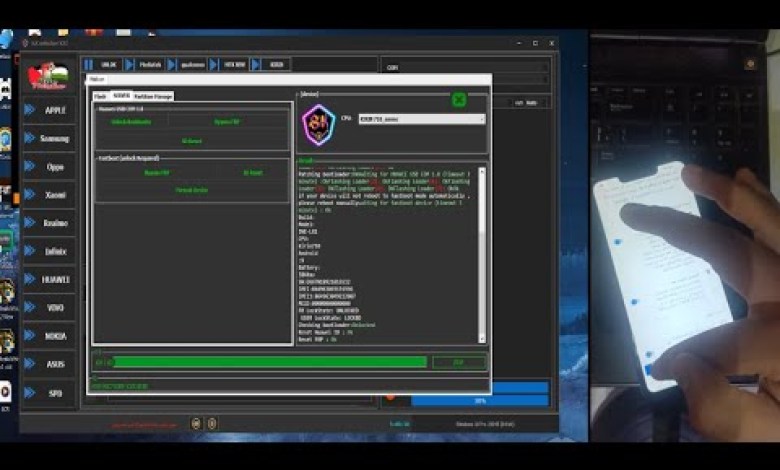Click the hexagon device logo icon

click(320, 125)
